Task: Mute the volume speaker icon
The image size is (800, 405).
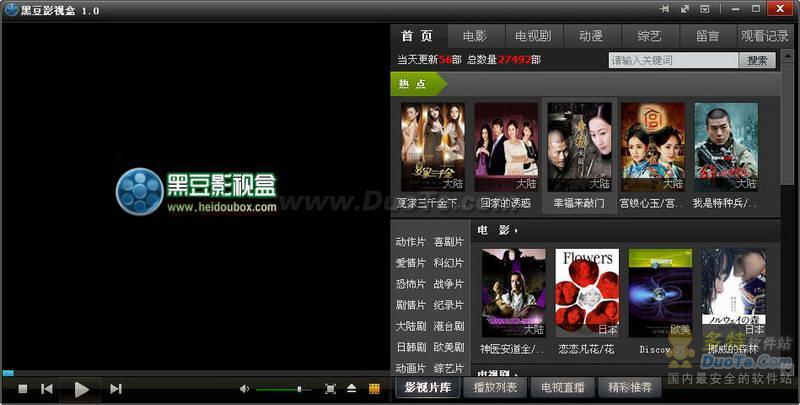Action: point(245,388)
